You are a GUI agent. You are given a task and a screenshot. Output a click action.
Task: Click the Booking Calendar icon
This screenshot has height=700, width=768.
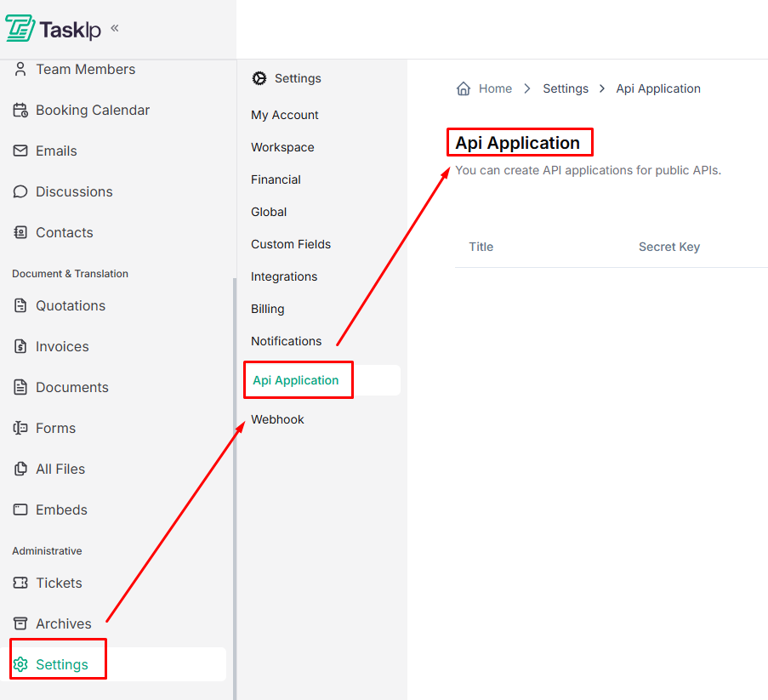coord(20,110)
